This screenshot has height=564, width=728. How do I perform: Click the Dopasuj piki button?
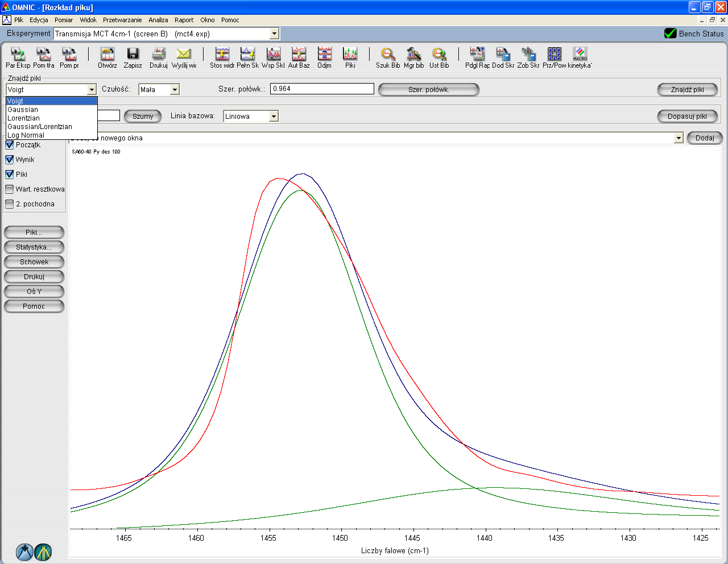(688, 117)
